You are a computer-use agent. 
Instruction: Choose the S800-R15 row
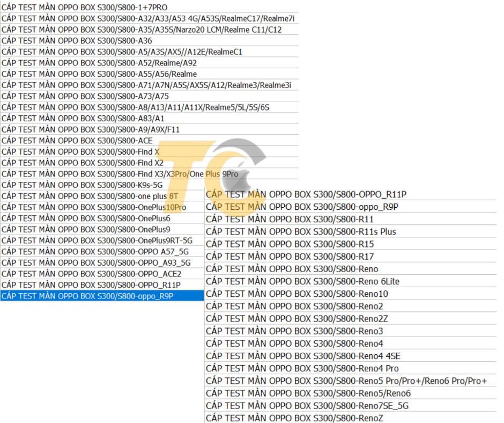pos(351,244)
